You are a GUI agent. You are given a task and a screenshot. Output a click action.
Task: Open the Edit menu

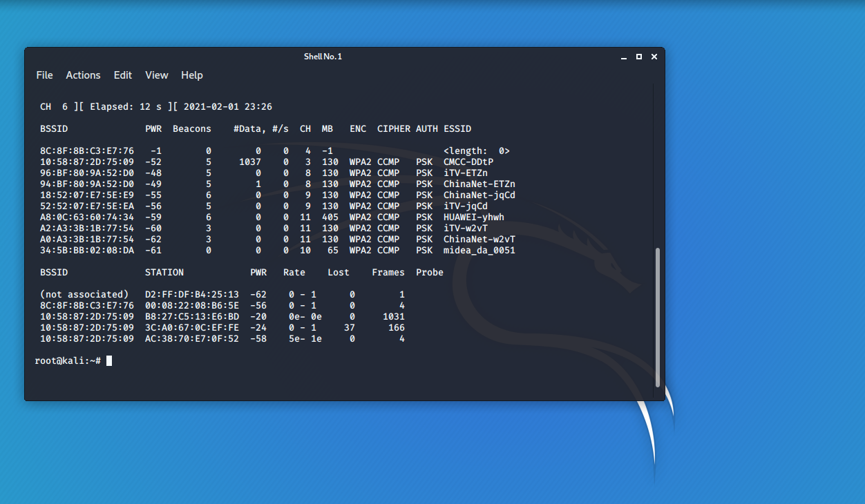click(123, 75)
